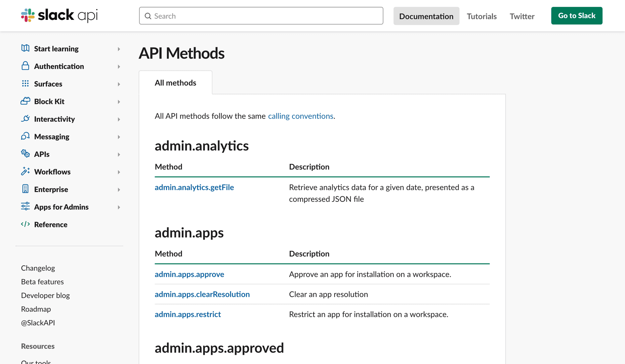Open the admin.apps.approve method link
The height and width of the screenshot is (364, 625).
[189, 274]
